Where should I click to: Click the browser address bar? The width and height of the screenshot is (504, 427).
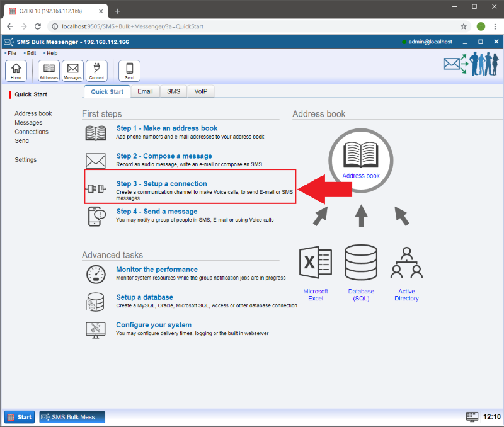click(x=252, y=26)
